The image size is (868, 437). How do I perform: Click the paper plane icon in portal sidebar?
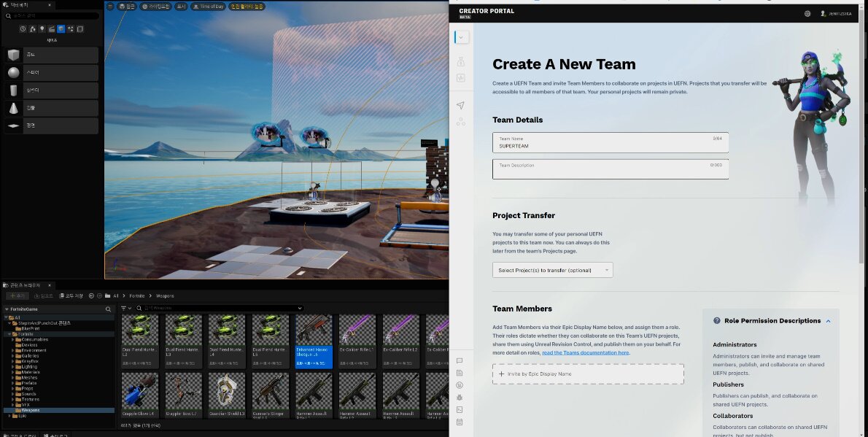[x=460, y=106]
